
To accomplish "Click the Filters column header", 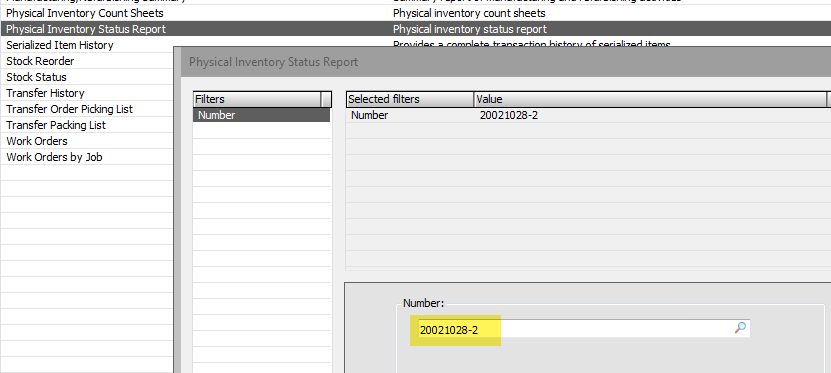I will click(257, 99).
